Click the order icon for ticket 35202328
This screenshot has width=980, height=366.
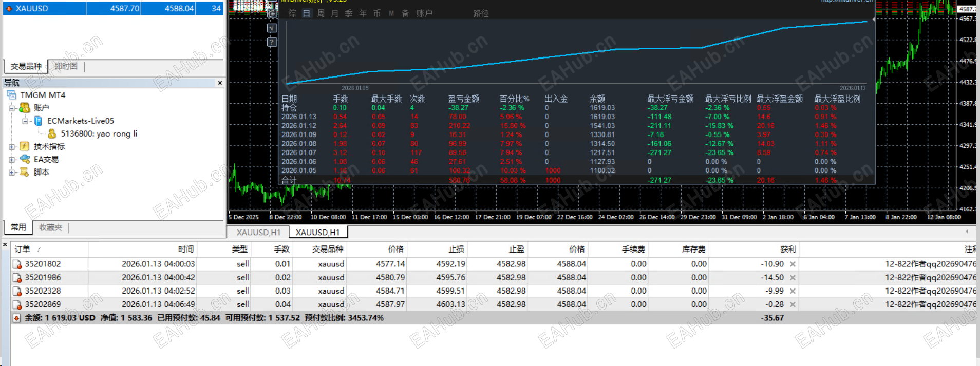pos(17,291)
